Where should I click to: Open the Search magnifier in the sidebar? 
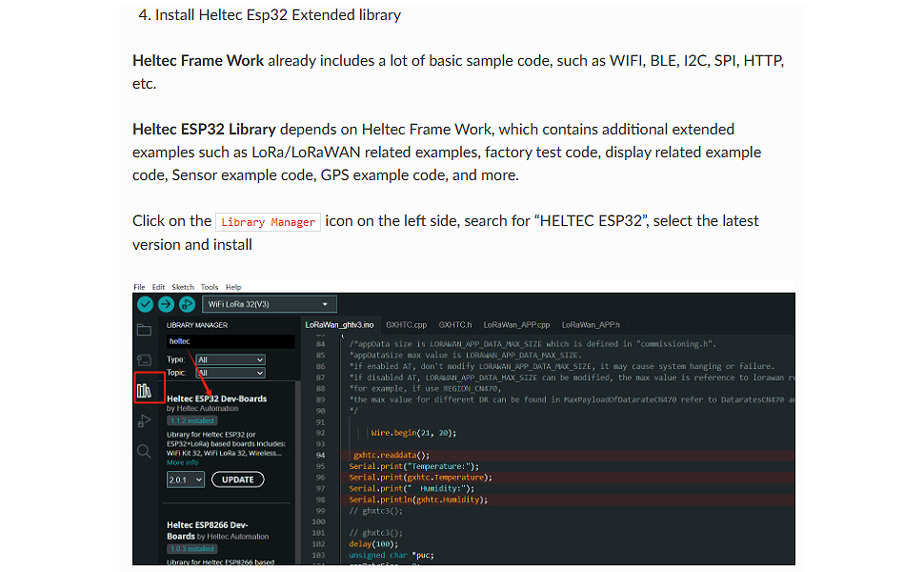click(x=144, y=451)
